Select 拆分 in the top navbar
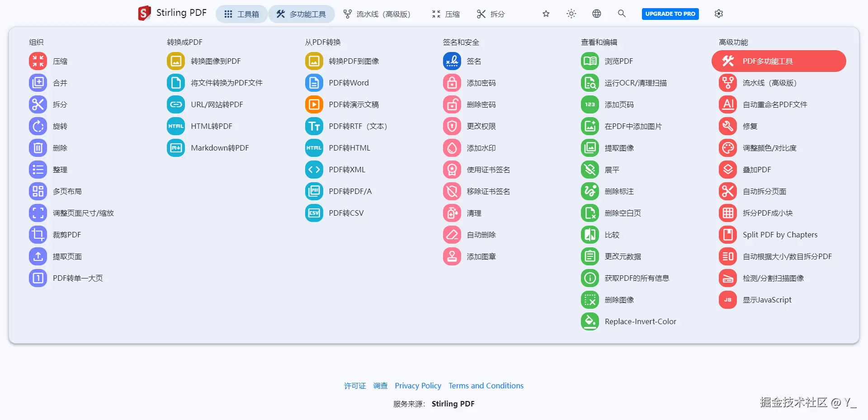Viewport: 868px width, 420px height. [491, 14]
